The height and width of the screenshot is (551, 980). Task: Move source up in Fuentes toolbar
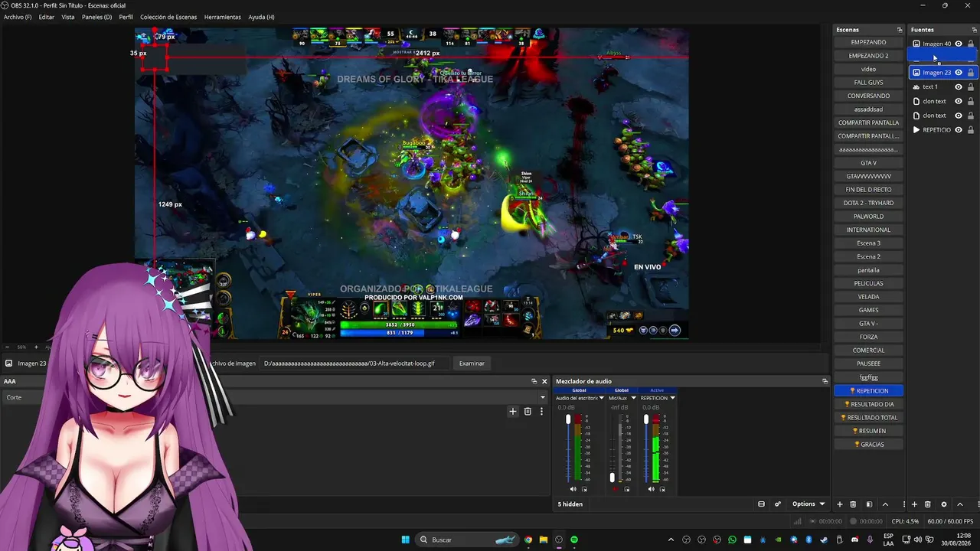click(960, 504)
